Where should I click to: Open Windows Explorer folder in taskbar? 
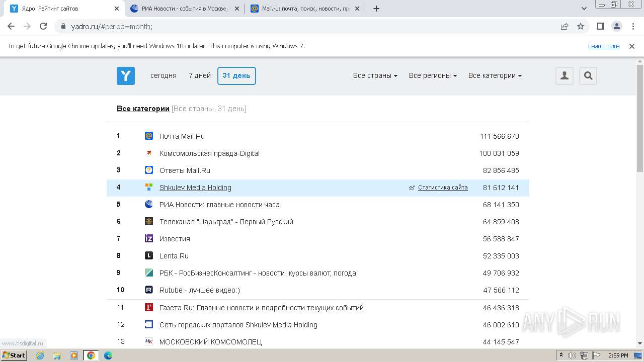pos(57,355)
